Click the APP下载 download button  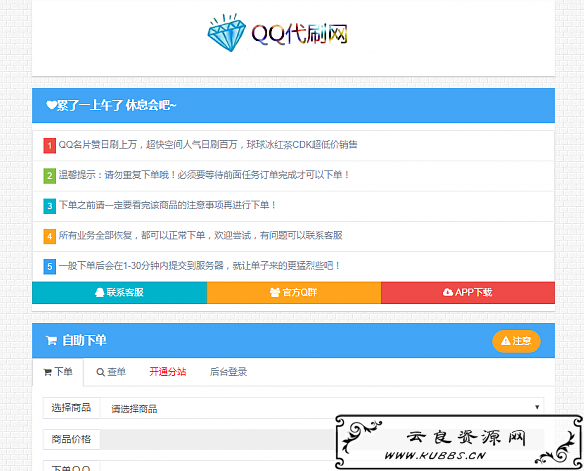click(x=468, y=293)
